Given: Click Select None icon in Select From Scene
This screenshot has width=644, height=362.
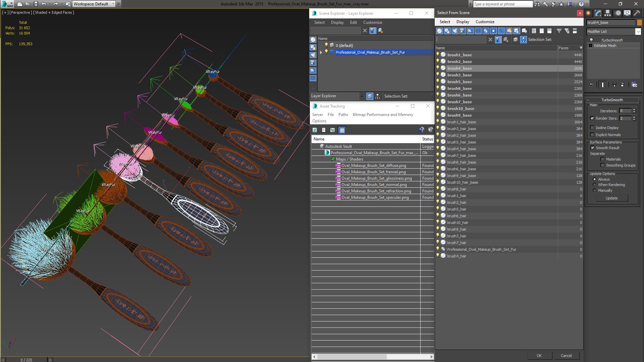Looking at the screenshot, I should click(x=542, y=31).
